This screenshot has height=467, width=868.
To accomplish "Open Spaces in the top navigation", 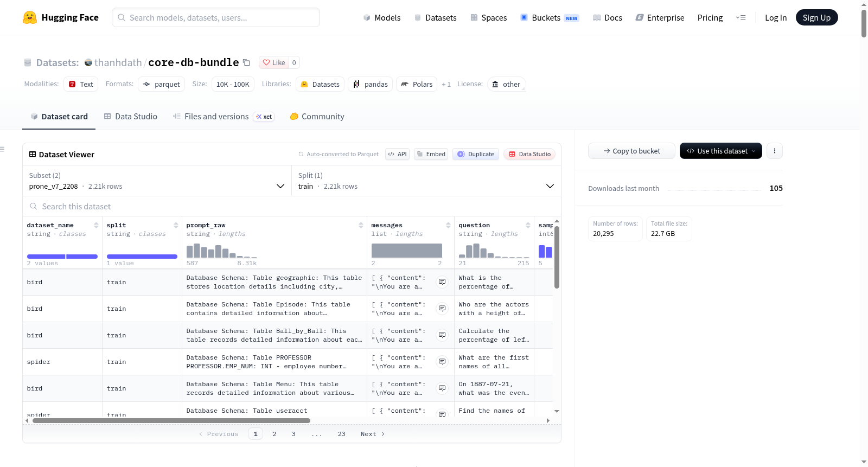I will tap(488, 17).
